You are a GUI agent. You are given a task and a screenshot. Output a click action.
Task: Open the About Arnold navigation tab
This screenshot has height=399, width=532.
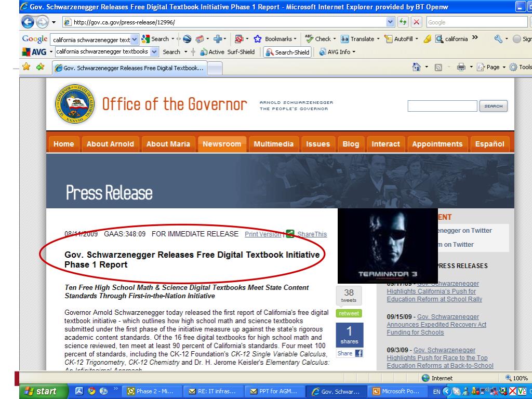point(110,144)
